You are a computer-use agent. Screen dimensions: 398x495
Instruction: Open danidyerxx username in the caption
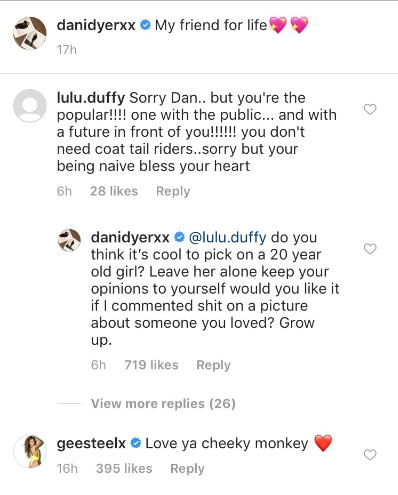[96, 25]
